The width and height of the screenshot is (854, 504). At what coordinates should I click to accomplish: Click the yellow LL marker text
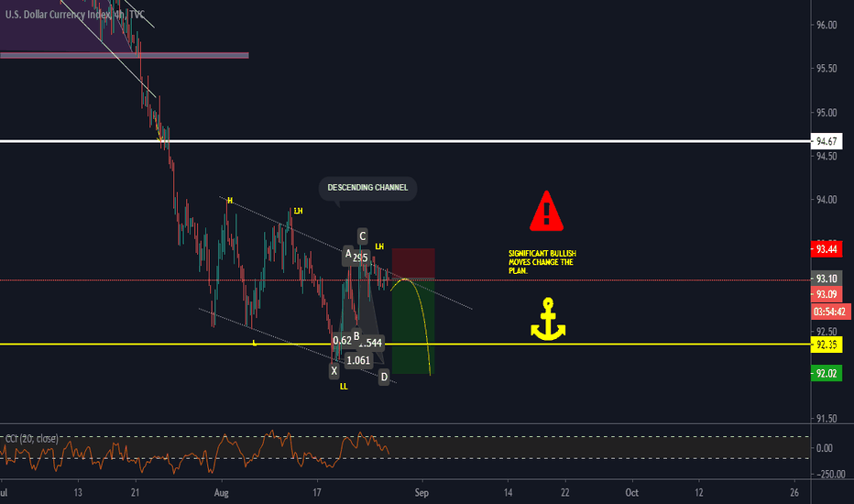click(x=344, y=387)
